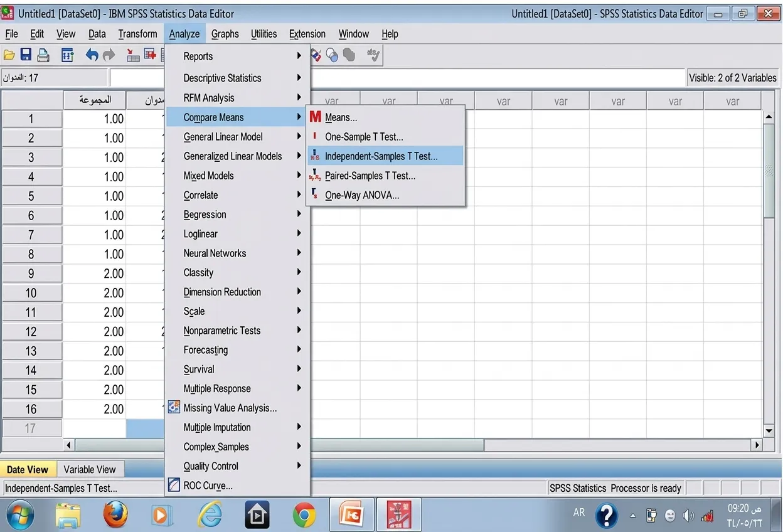Click the ROC Curve icon in menu
783x532 pixels.
coord(174,486)
